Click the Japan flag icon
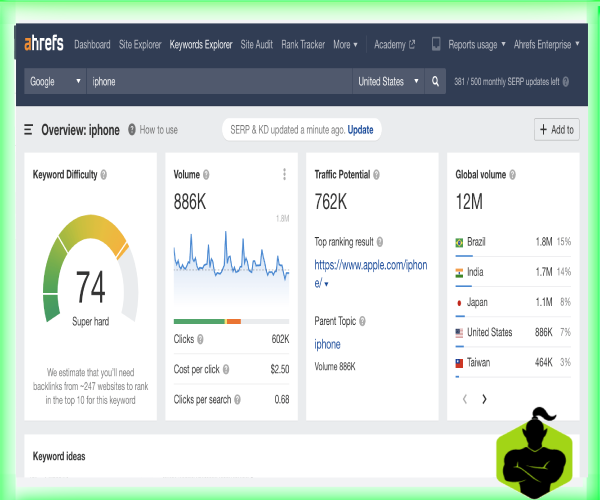 [459, 303]
